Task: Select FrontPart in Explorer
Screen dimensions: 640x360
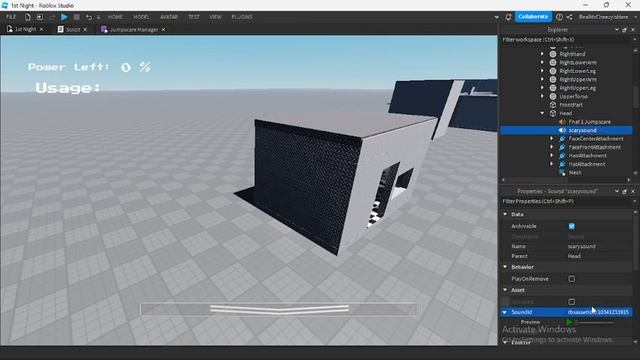Action: [x=571, y=105]
